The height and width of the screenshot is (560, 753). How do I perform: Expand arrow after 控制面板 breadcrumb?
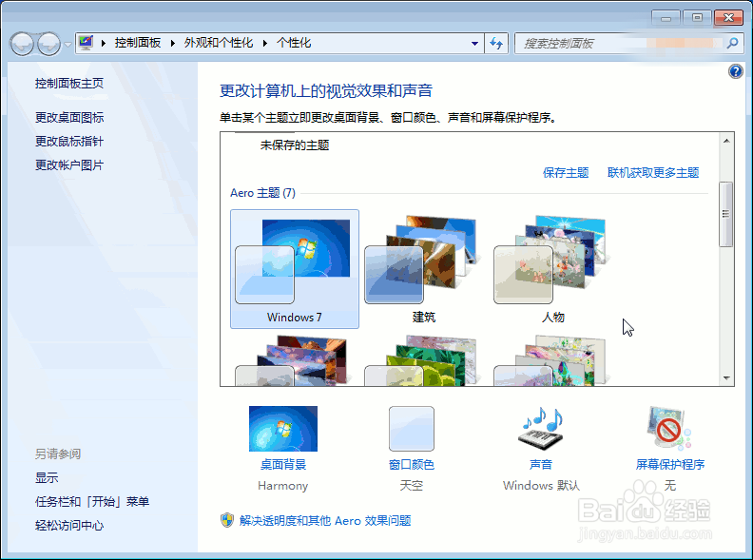coord(172,43)
